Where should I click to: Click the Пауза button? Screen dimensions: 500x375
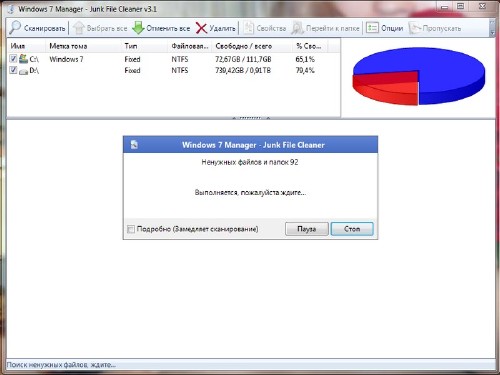307,229
